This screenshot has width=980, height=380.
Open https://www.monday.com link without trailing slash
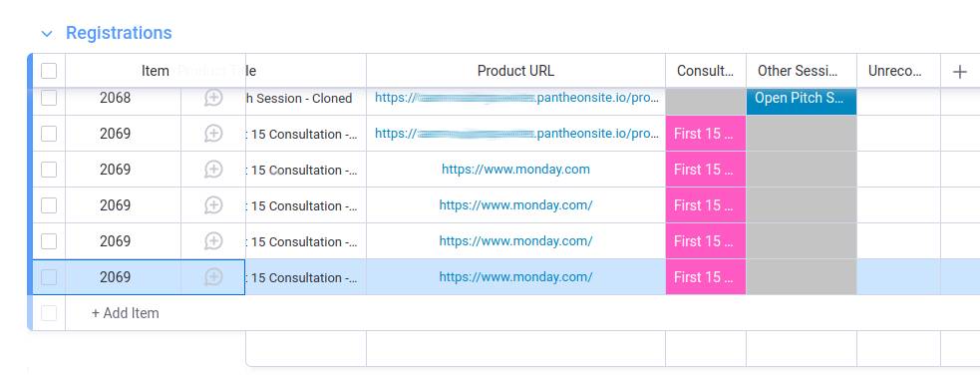click(x=515, y=170)
